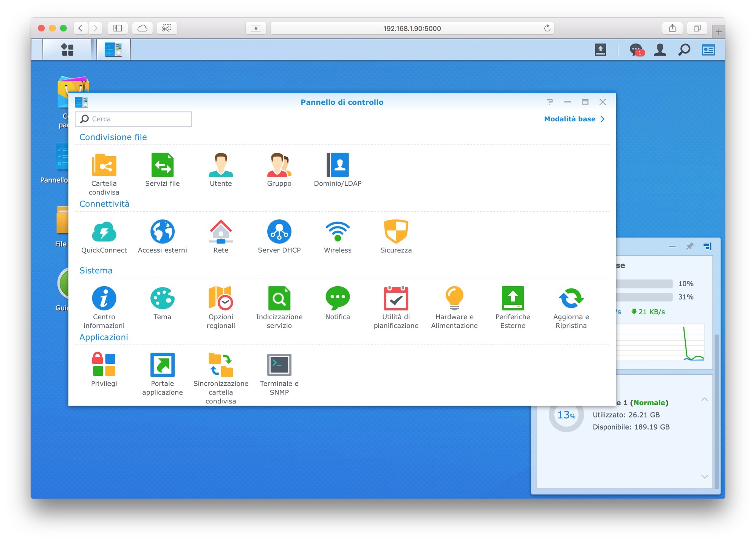Open notifications chat bubble icon
The height and width of the screenshot is (543, 756).
(x=636, y=50)
